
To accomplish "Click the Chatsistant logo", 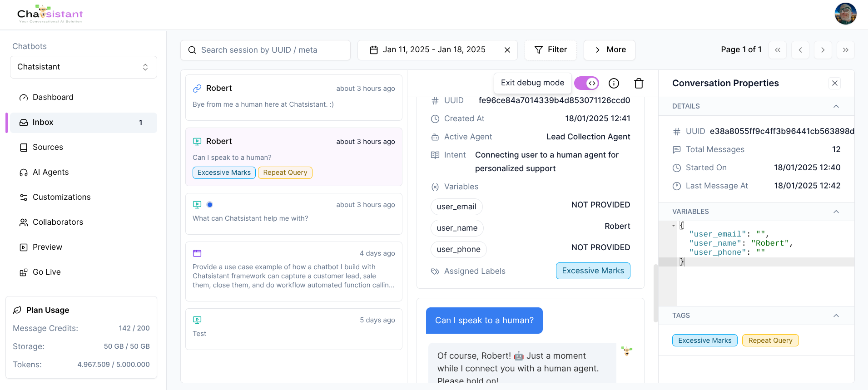I will 50,14.
